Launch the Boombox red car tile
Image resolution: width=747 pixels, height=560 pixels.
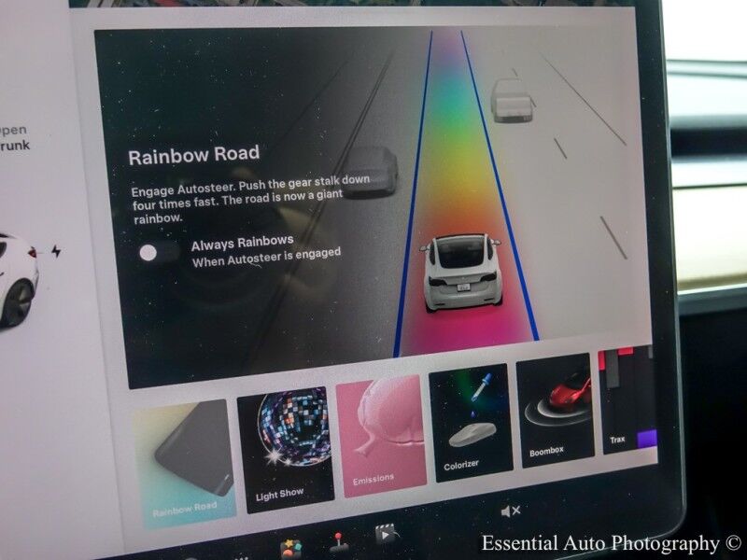556,409
